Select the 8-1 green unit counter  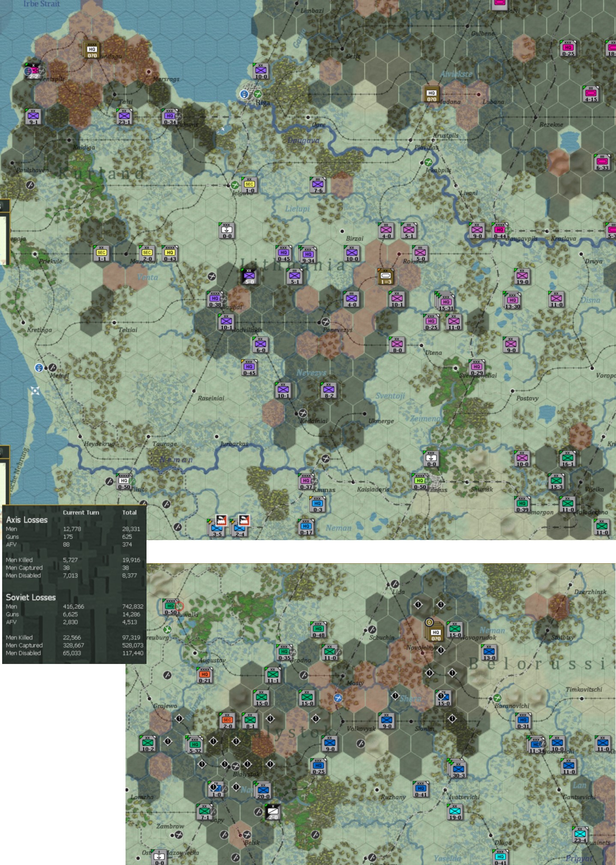(x=250, y=721)
